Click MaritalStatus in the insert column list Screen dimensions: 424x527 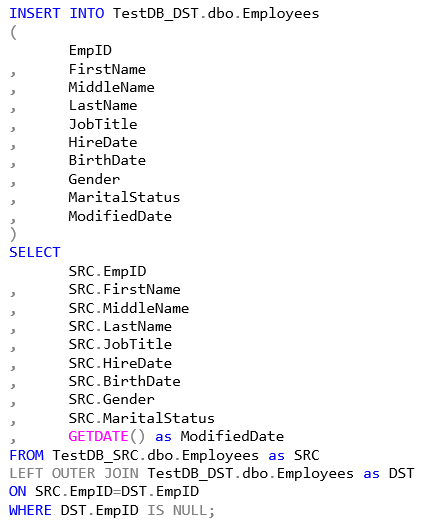pyautogui.click(x=124, y=197)
